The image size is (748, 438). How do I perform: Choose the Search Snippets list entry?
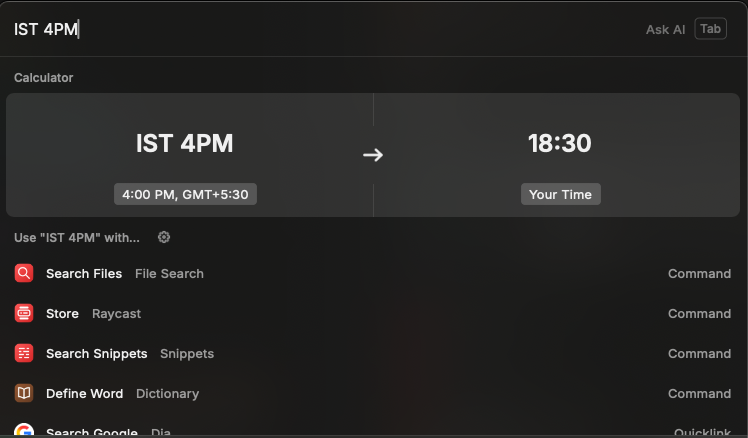373,353
